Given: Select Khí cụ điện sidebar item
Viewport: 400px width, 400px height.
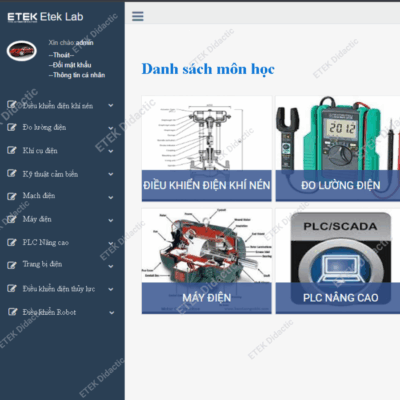Looking at the screenshot, I should click(40, 151).
